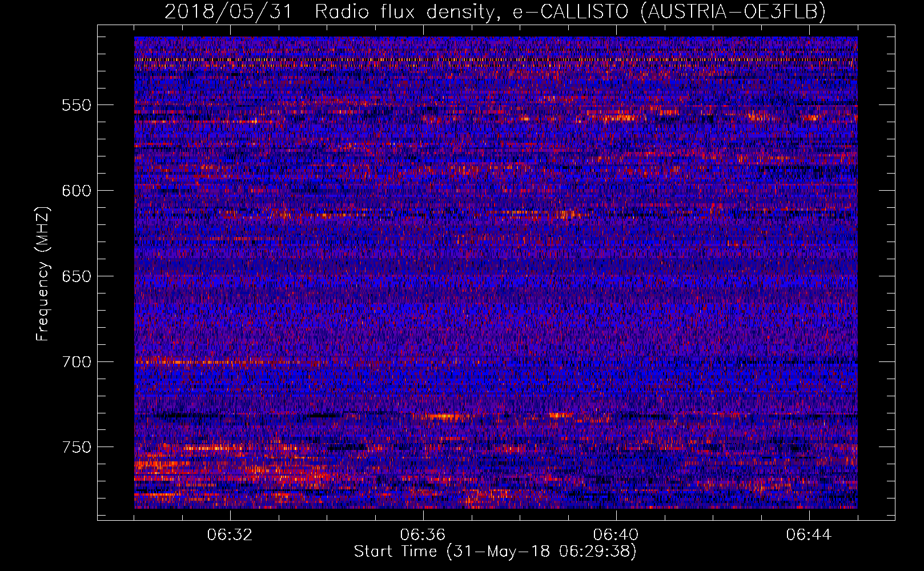Screen dimensions: 924x571
Task: Click the station name '(AUSTRIA-OE3FLB)'
Action: [734, 11]
